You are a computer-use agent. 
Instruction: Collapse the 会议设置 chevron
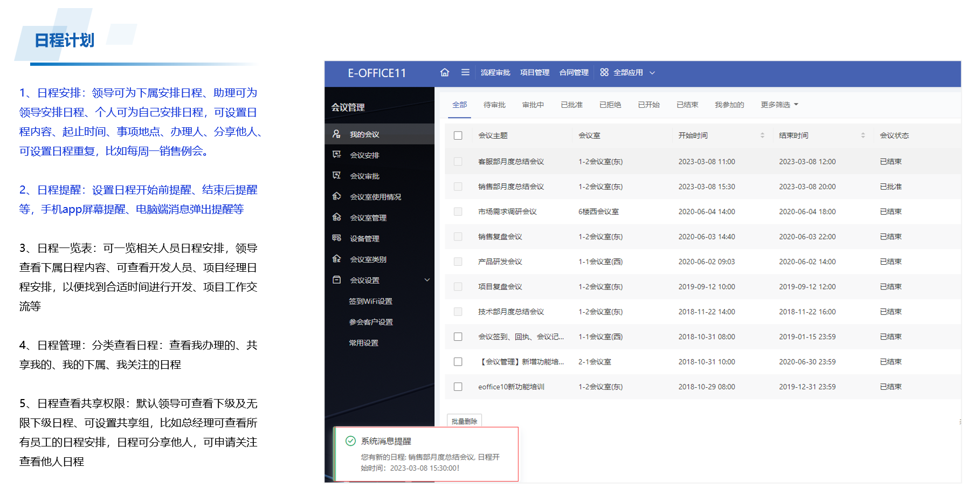coord(427,280)
